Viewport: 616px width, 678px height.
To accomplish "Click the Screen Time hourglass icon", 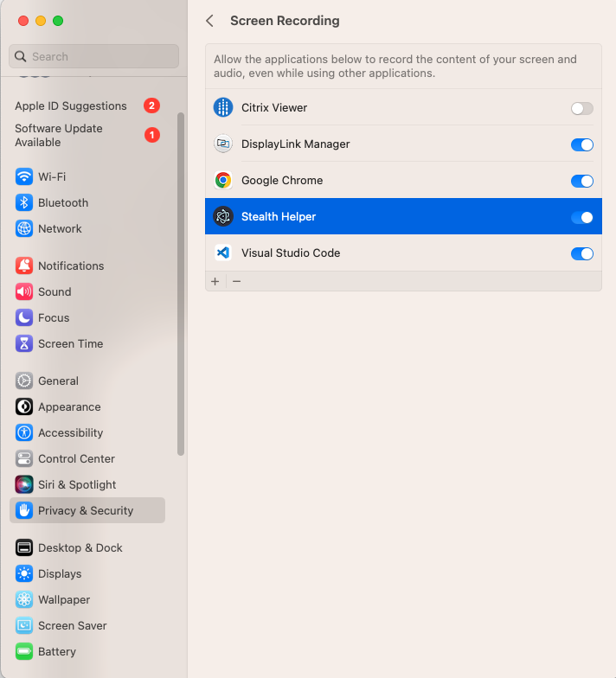I will pos(24,344).
